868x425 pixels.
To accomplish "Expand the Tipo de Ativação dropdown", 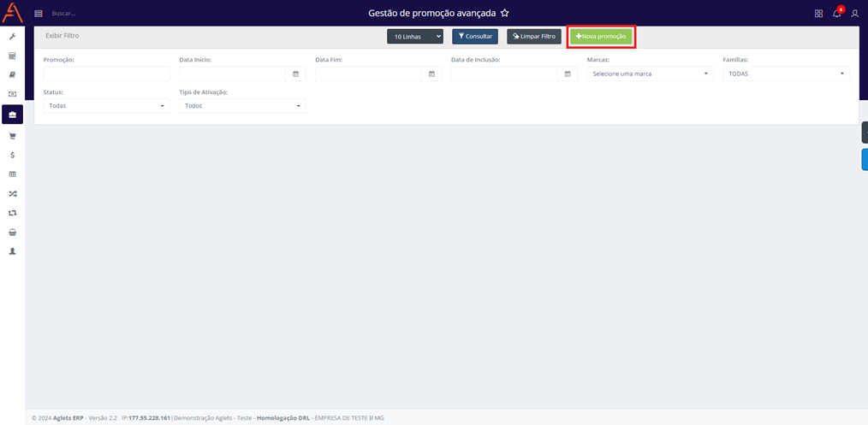I will tap(242, 106).
